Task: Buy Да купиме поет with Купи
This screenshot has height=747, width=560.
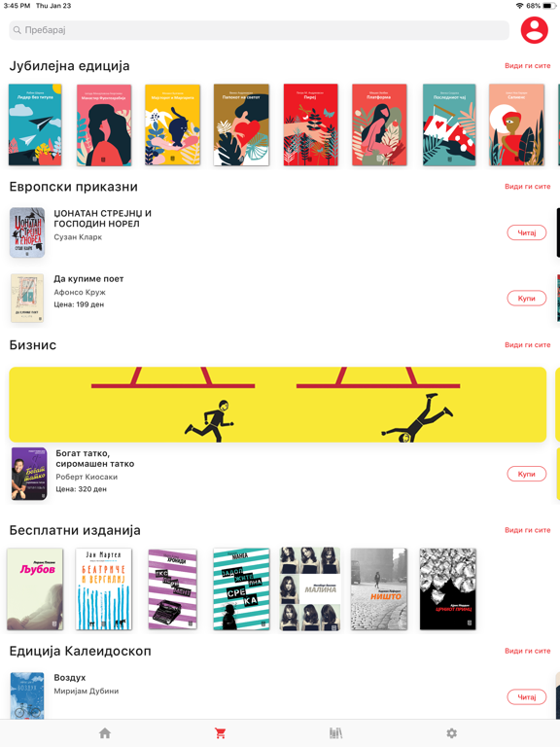Action: (x=526, y=299)
